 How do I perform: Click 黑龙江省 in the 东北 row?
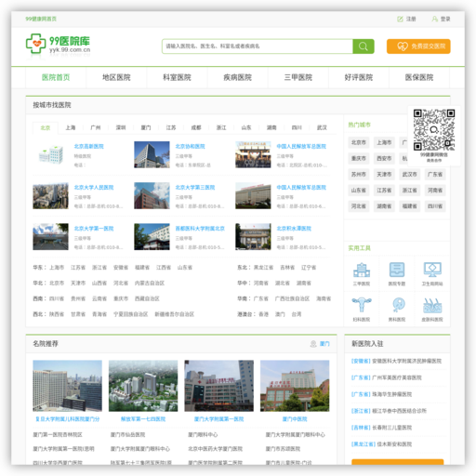pyautogui.click(x=263, y=268)
